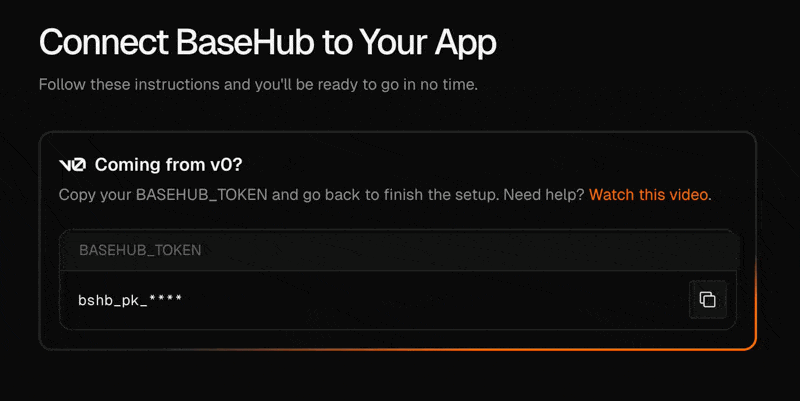800x401 pixels.
Task: Click the masked asterisks of the token
Action: click(165, 298)
